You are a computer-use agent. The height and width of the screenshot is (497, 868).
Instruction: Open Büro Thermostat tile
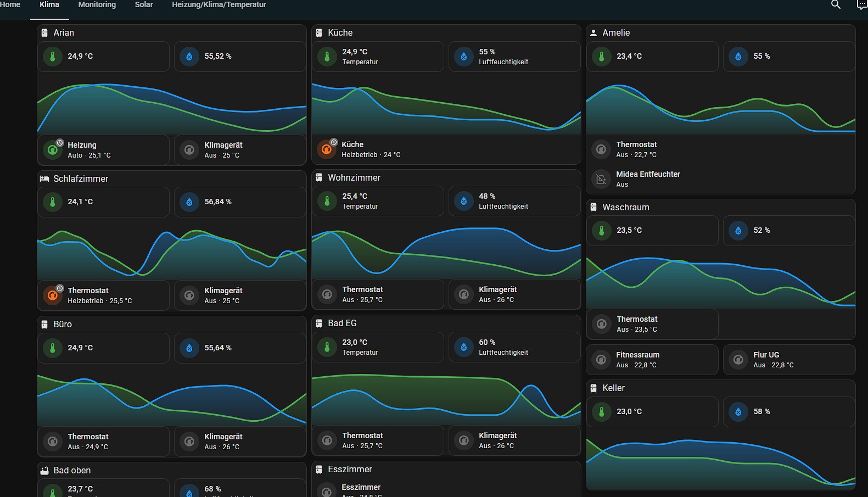[103, 442]
